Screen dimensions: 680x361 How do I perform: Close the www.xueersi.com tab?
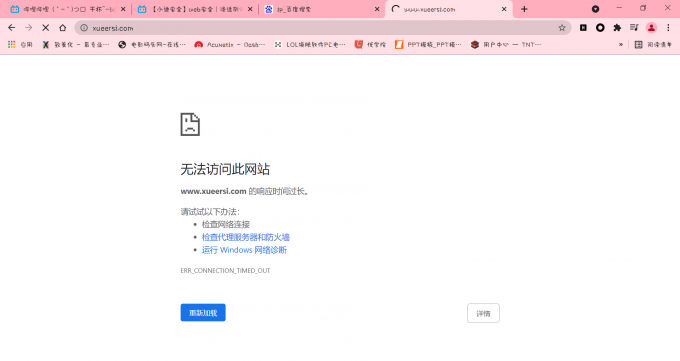coord(504,9)
